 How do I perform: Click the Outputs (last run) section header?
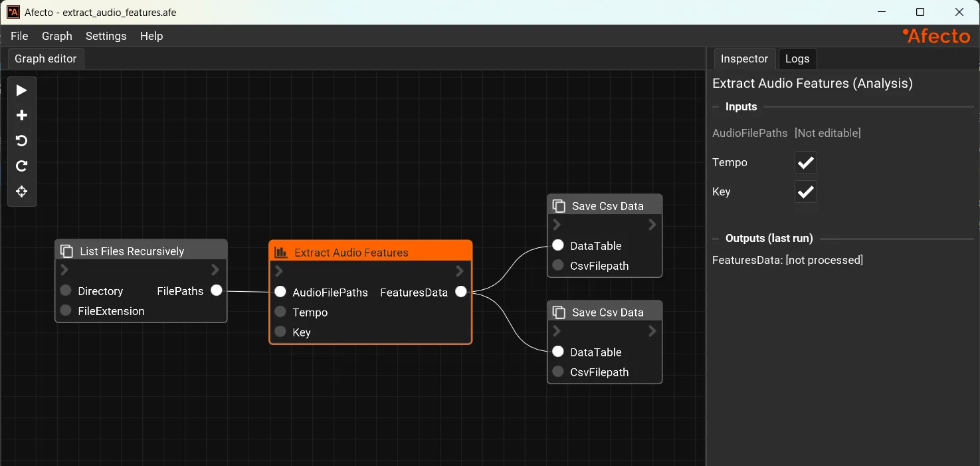coord(769,238)
